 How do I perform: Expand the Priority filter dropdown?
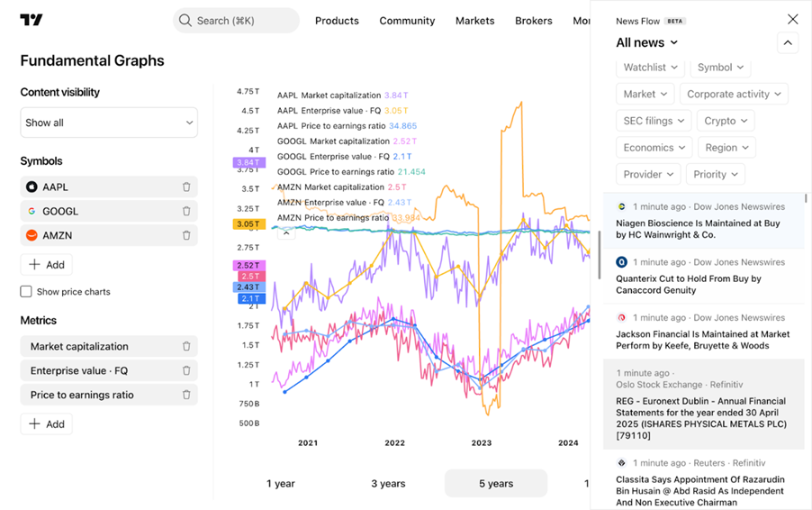pos(715,174)
